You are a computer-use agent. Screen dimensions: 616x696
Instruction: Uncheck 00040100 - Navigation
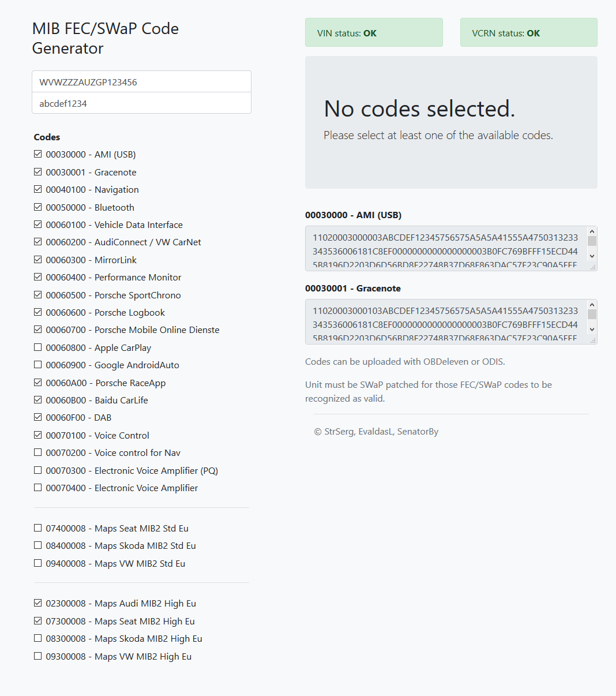(37, 189)
